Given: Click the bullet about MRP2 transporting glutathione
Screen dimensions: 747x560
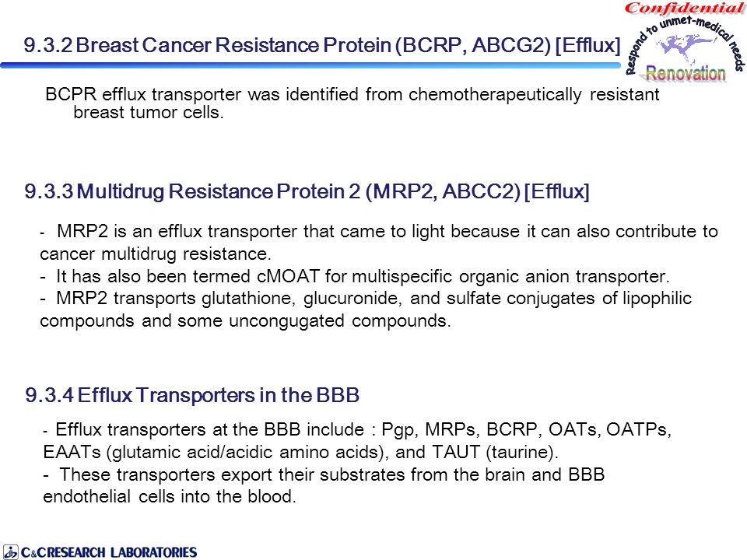Looking at the screenshot, I should (366, 310).
